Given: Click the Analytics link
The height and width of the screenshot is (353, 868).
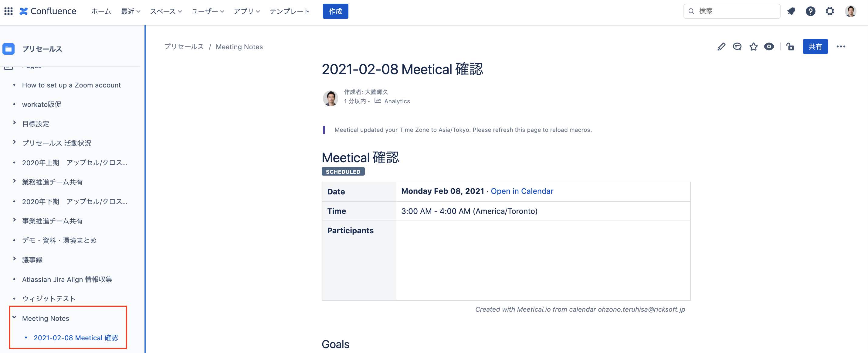Looking at the screenshot, I should point(397,101).
